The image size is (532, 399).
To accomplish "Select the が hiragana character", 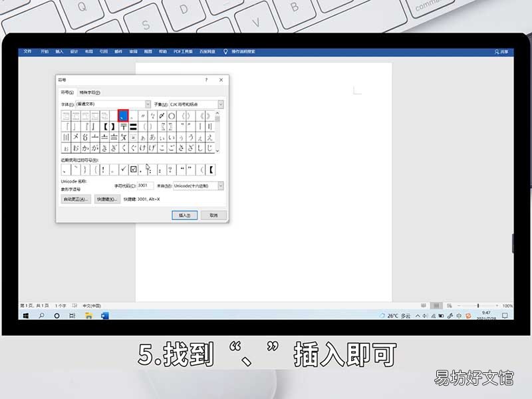I will point(94,148).
